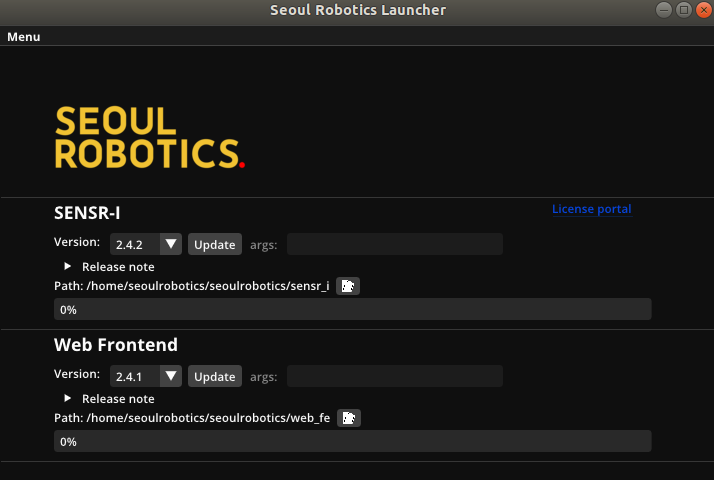Click the Seoul Robotics logo
This screenshot has width=714, height=480.
150,138
